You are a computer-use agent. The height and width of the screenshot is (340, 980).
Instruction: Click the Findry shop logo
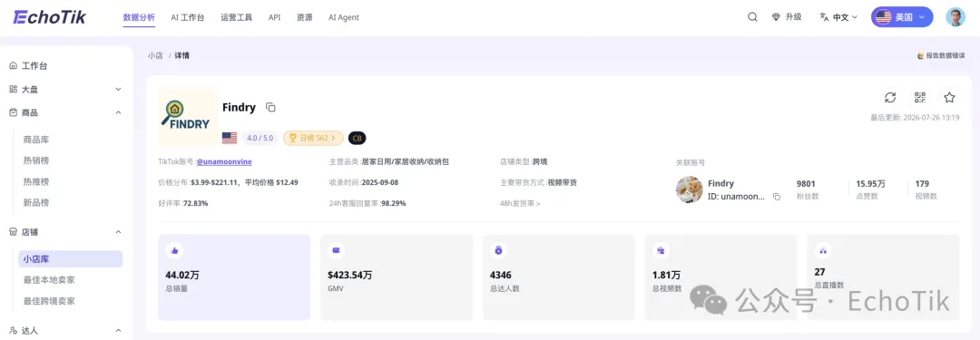click(188, 118)
